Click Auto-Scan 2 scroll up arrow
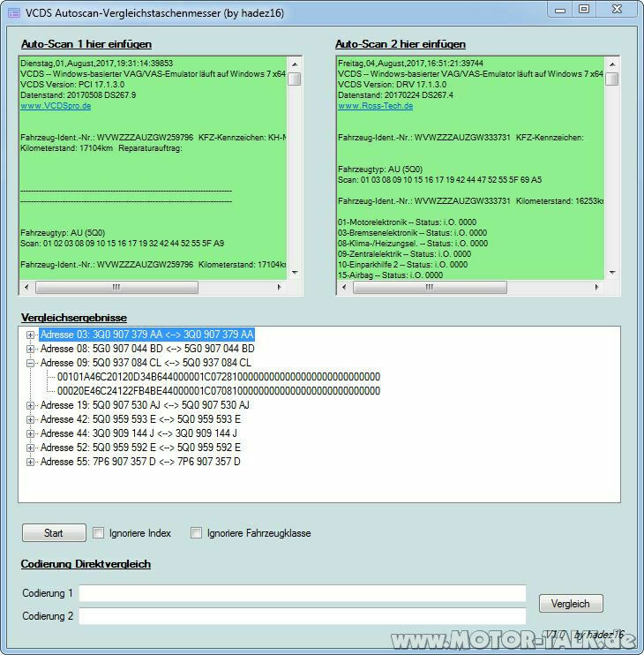Screen dimensions: 644x655 (612, 64)
